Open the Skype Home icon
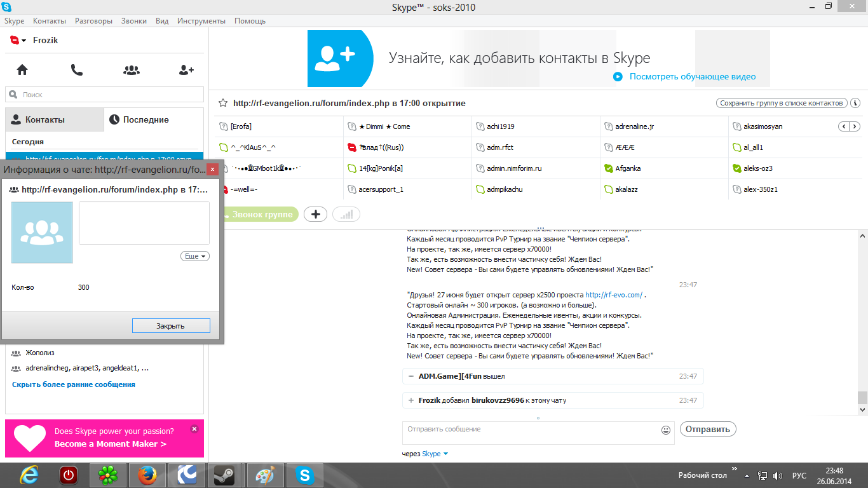 coord(22,70)
